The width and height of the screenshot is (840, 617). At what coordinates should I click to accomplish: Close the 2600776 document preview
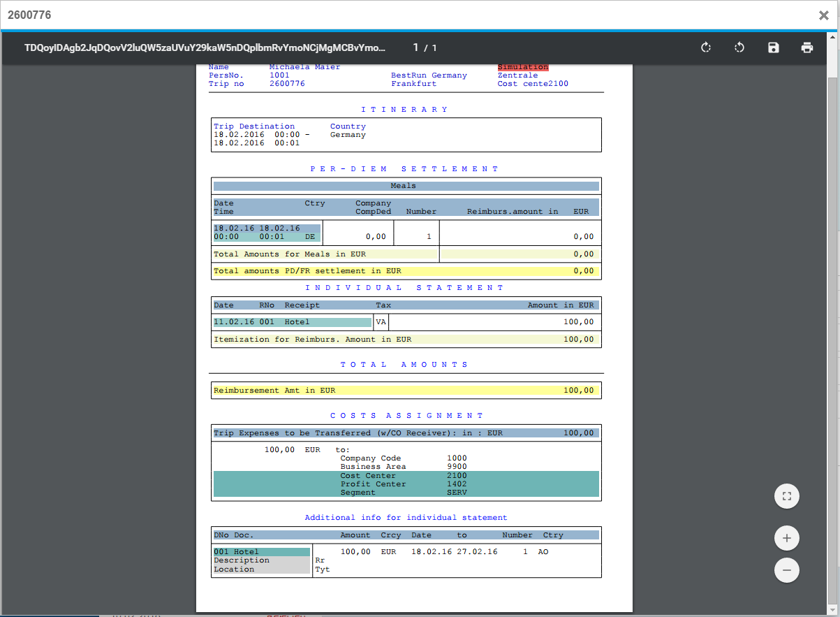coord(823,15)
